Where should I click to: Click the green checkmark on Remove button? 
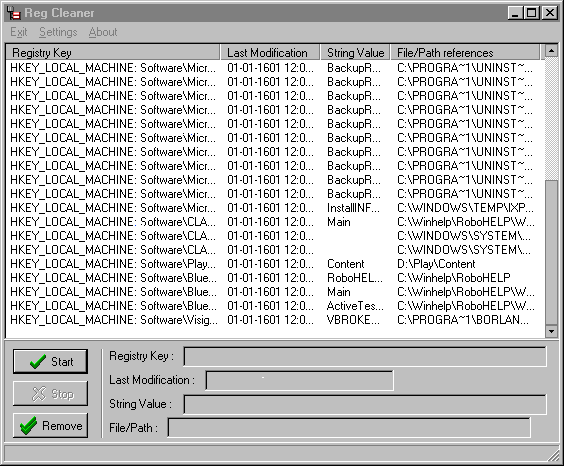(x=28, y=426)
